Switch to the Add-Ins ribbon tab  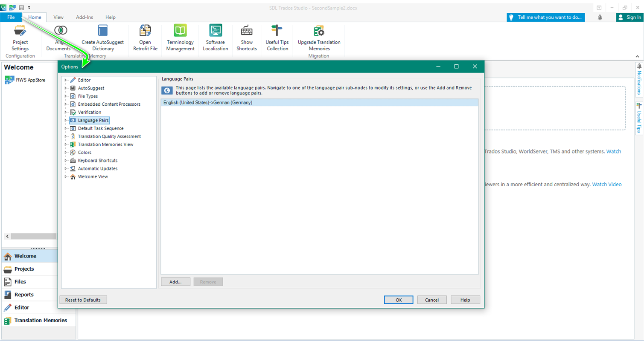(85, 17)
